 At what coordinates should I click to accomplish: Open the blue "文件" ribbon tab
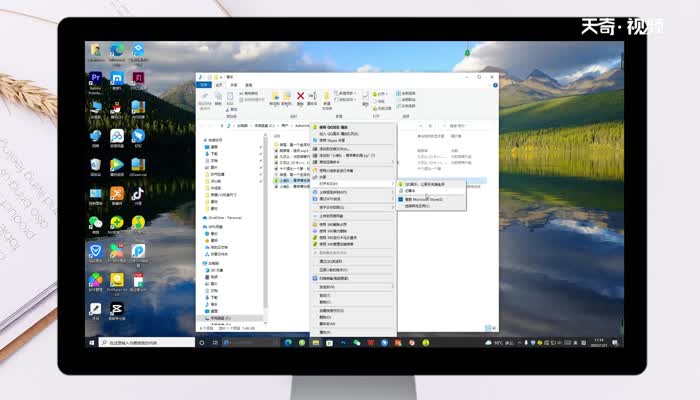[204, 85]
